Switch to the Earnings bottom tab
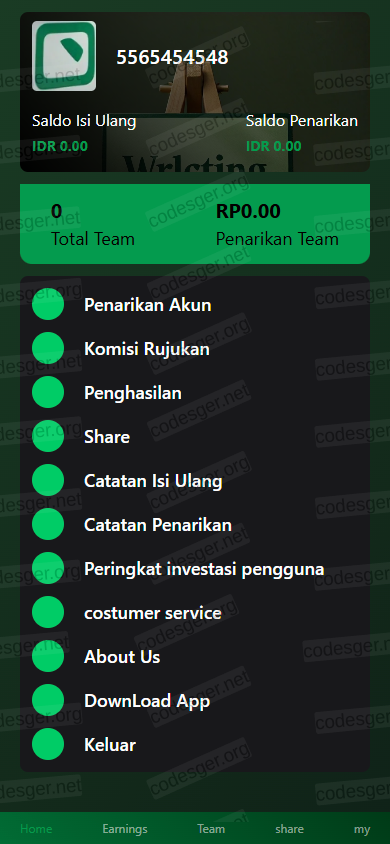This screenshot has width=390, height=844. [125, 829]
